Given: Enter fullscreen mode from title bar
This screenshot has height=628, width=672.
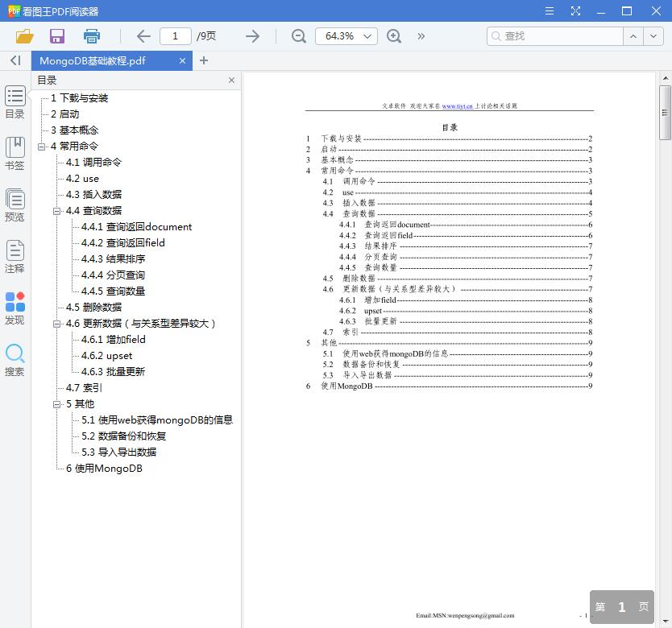Looking at the screenshot, I should [x=575, y=11].
